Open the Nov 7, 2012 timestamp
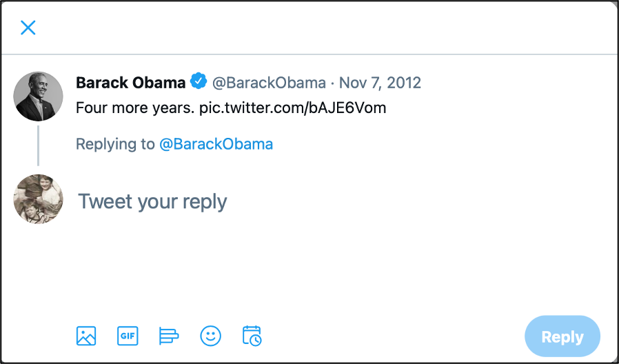619x364 pixels. click(x=380, y=83)
